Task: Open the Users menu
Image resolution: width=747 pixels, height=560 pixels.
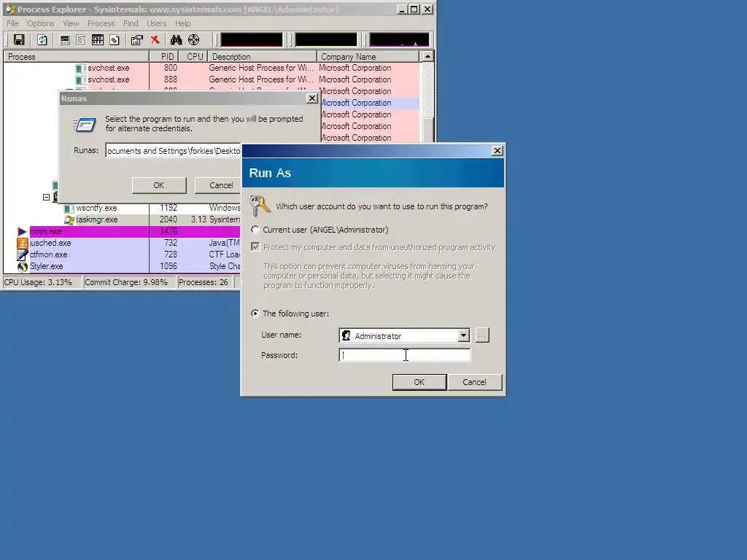Action: click(157, 23)
